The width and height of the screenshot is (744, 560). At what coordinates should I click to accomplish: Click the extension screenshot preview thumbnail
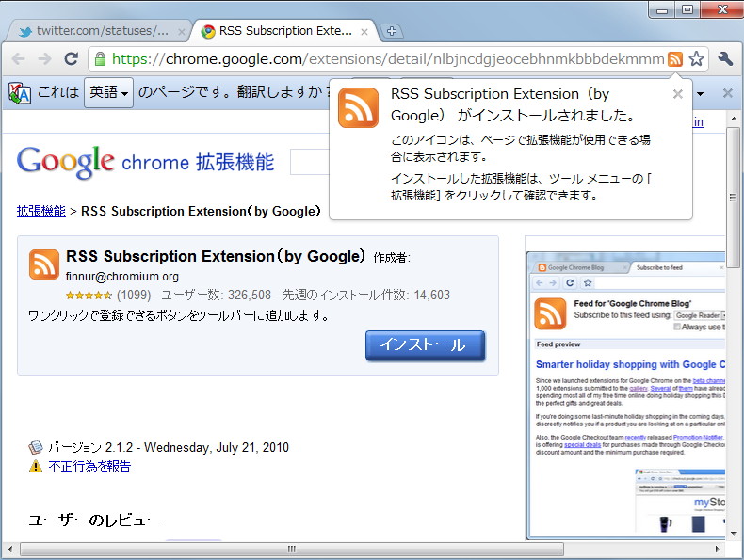625,396
